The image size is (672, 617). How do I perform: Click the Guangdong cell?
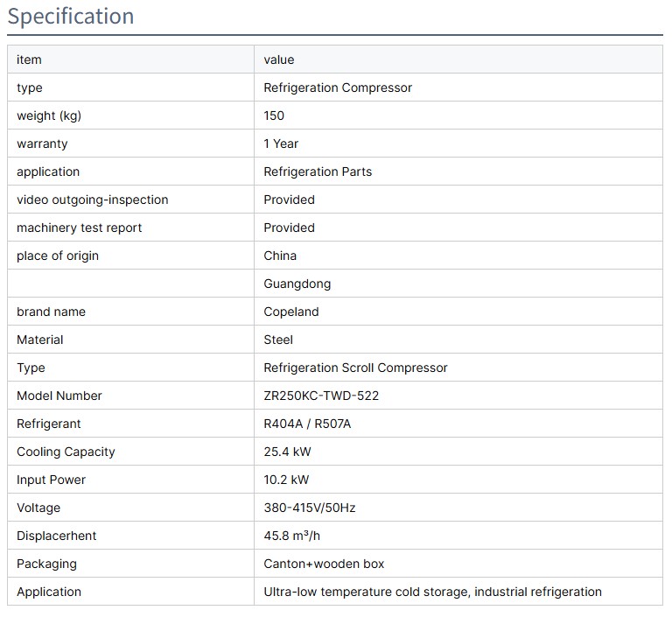tap(297, 284)
